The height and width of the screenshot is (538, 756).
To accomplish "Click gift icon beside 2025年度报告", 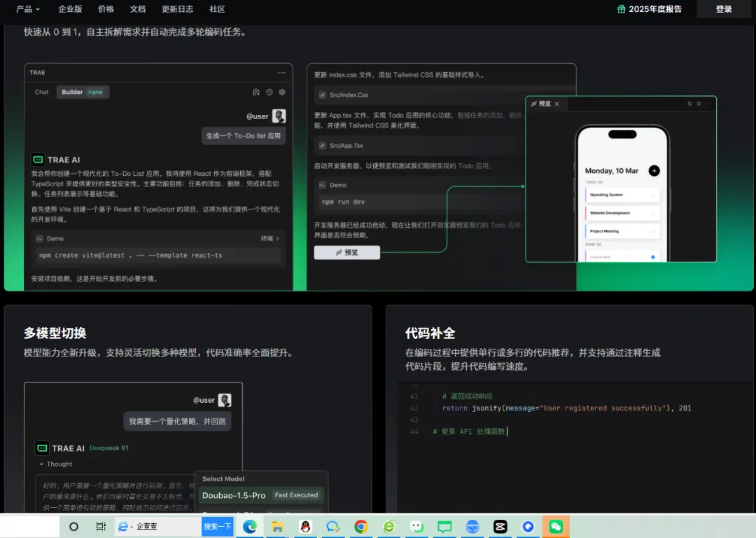I will [x=622, y=9].
